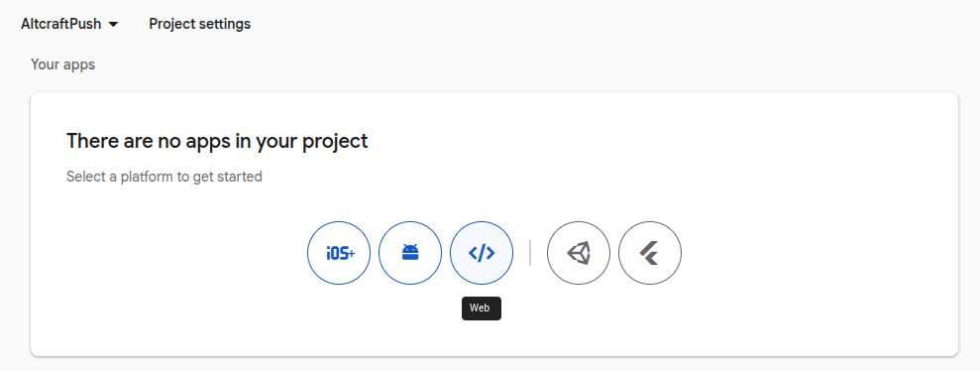Click the gray Flutter logo circle
Image resolution: width=980 pixels, height=371 pixels.
click(650, 253)
